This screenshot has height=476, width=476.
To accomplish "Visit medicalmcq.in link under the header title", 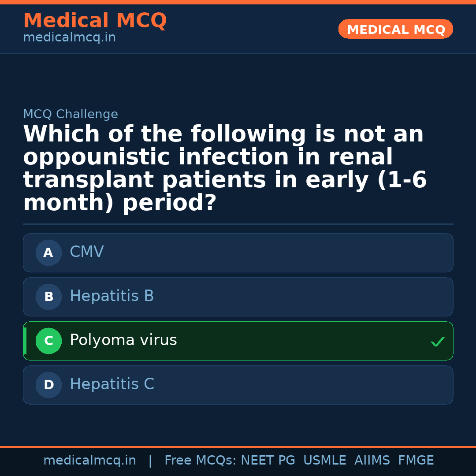I will [69, 38].
